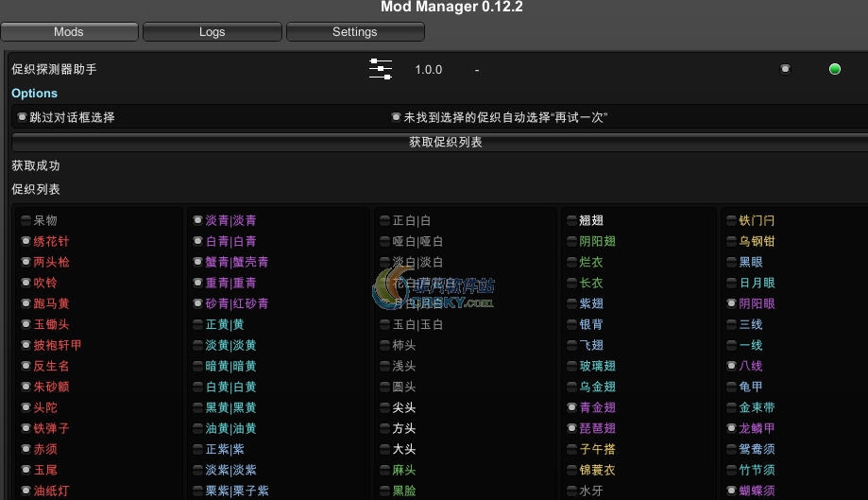
Task: Switch to the Mods tab
Action: tap(69, 31)
